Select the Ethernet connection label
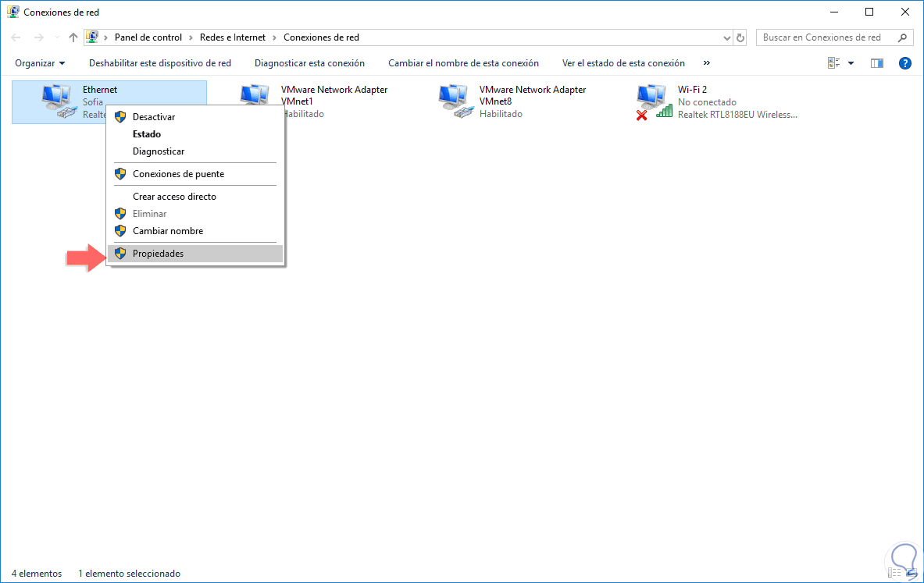This screenshot has width=924, height=583. pyautogui.click(x=100, y=90)
